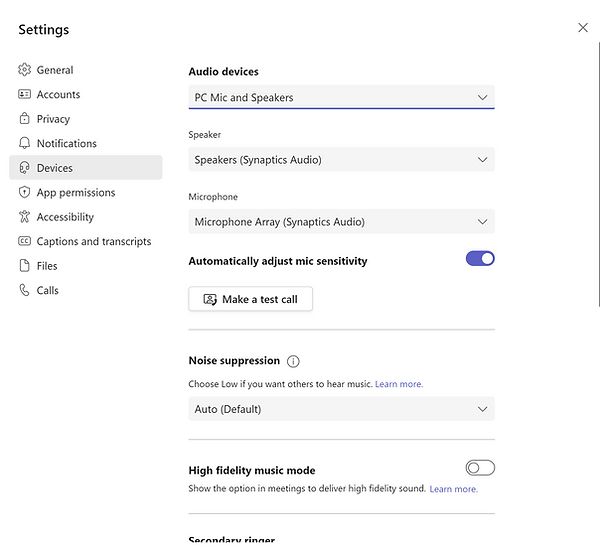Disable automatically adjust mic sensitivity
This screenshot has width=600, height=553.
coord(480,259)
